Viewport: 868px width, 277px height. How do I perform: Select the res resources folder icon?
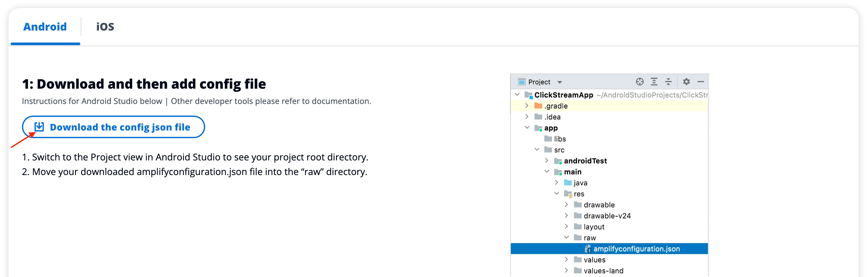coord(568,194)
